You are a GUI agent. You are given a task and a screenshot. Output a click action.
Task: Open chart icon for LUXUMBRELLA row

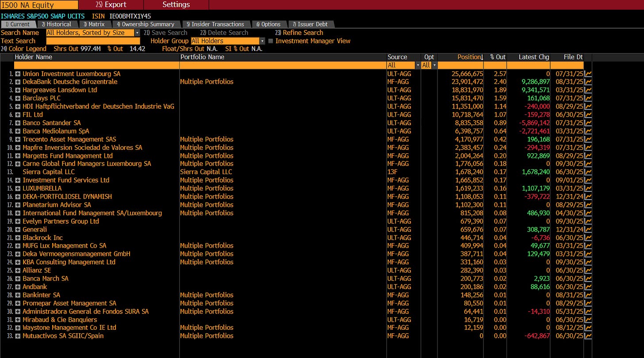coord(588,188)
